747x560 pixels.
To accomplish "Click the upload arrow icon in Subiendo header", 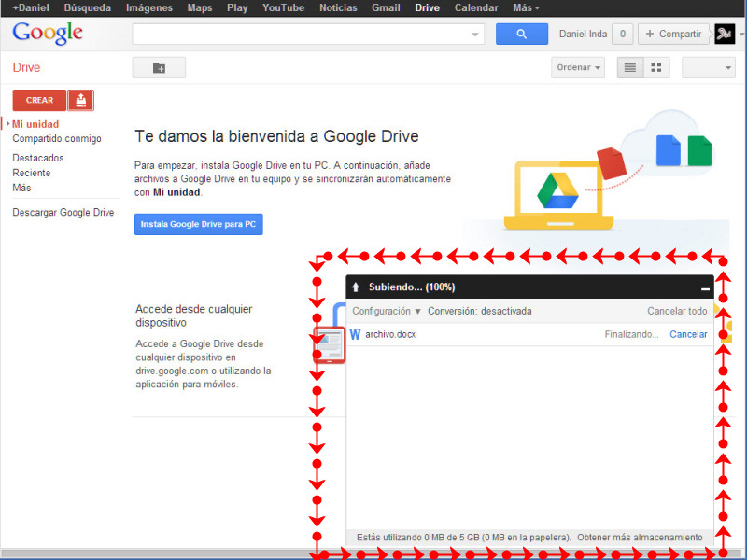I will [x=356, y=287].
